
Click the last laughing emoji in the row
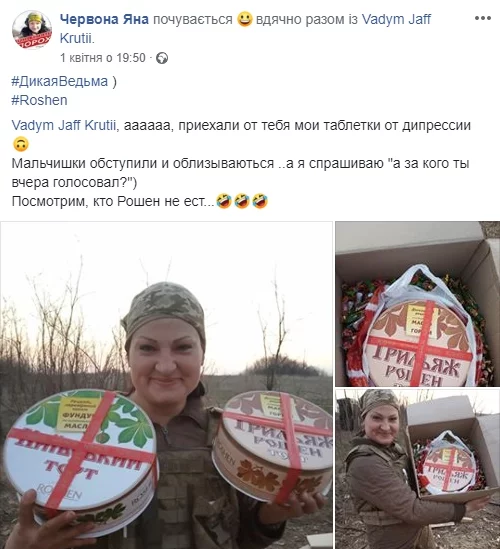click(260, 201)
